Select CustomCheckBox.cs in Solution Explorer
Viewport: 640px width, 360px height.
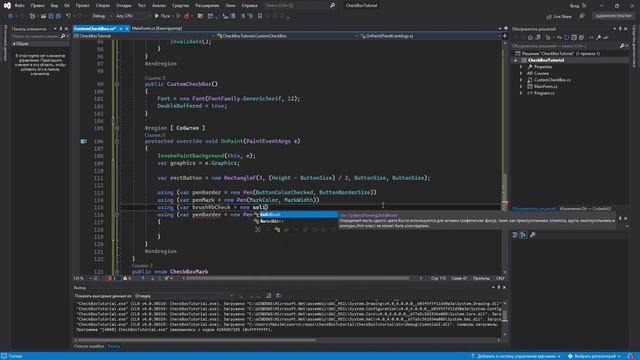point(552,80)
